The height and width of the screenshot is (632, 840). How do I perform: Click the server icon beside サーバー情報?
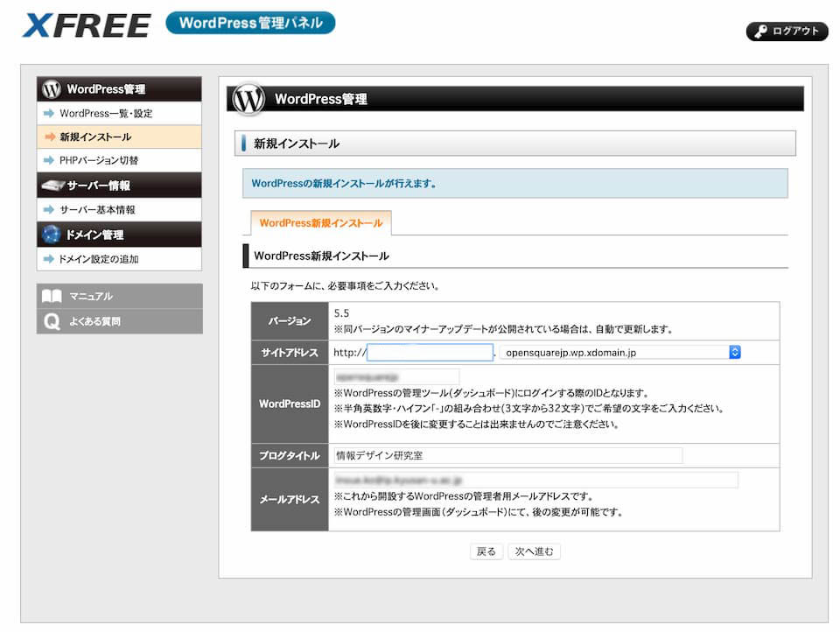tap(52, 186)
